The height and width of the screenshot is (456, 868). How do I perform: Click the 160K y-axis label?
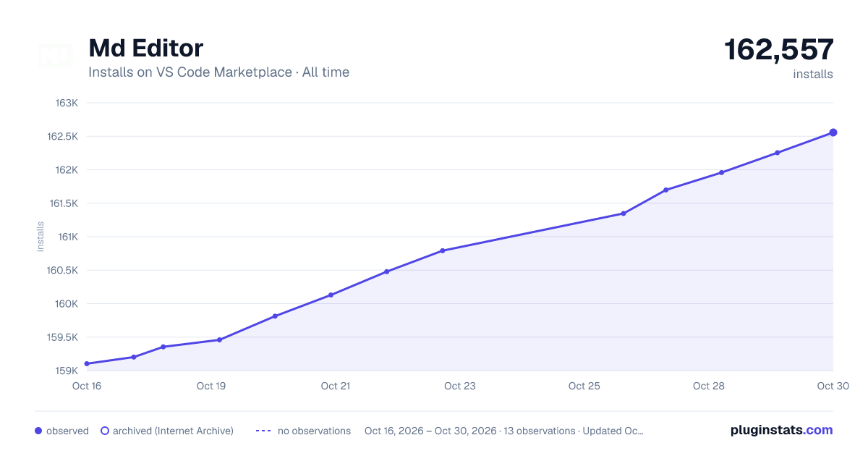click(x=67, y=303)
